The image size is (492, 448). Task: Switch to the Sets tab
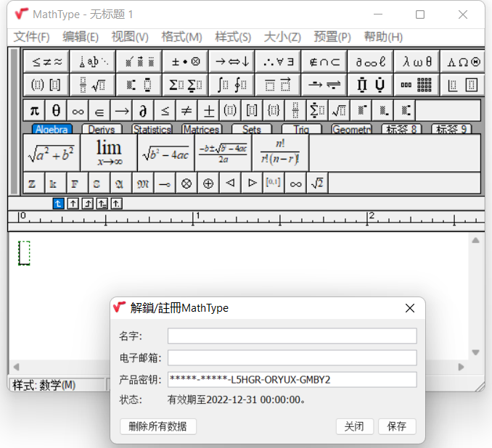[252, 129]
